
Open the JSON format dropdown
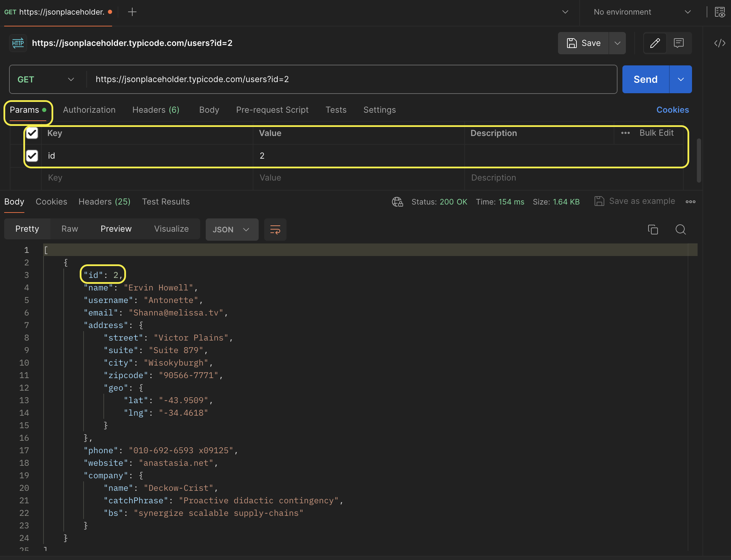(x=231, y=230)
